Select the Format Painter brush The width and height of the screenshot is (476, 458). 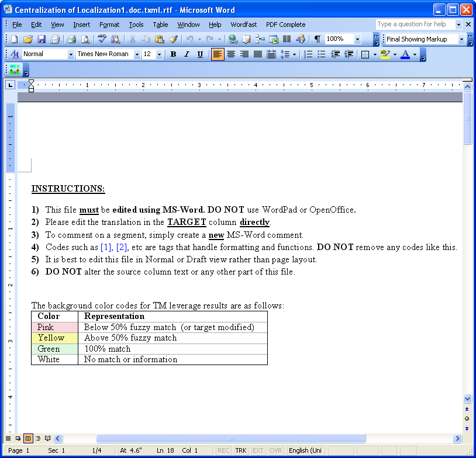point(173,39)
